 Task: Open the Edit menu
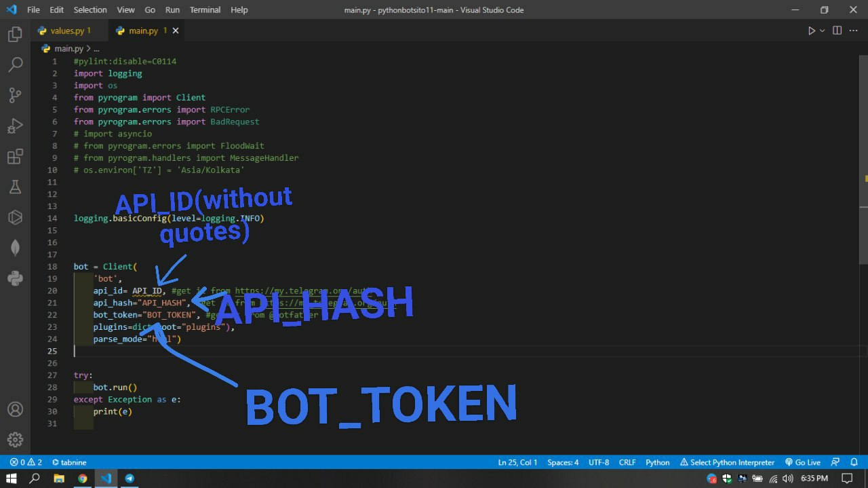pos(56,10)
